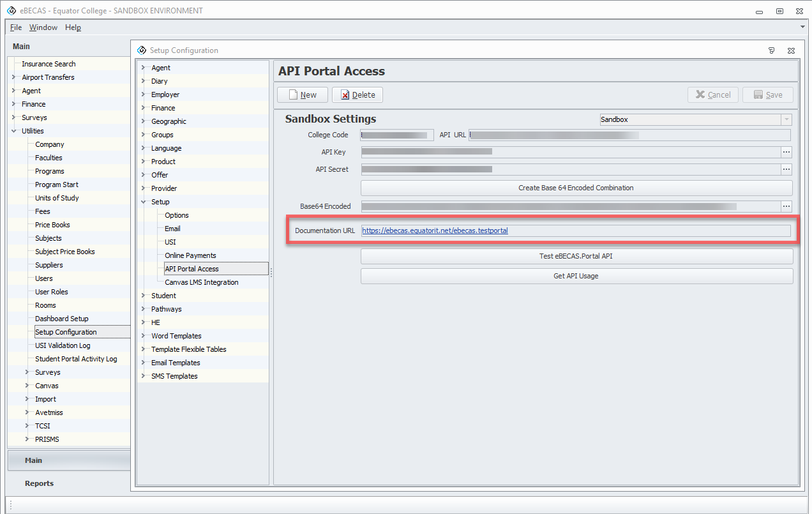The image size is (812, 514).
Task: Open the File menu
Action: click(x=16, y=27)
